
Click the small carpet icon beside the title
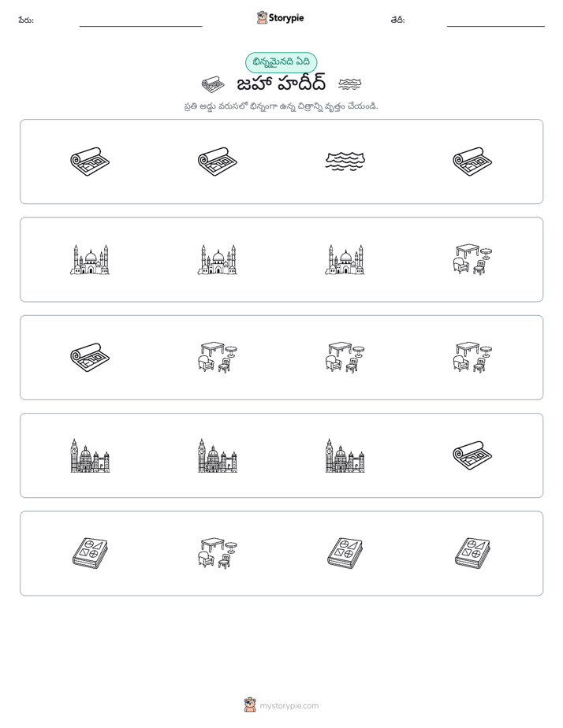click(x=213, y=84)
